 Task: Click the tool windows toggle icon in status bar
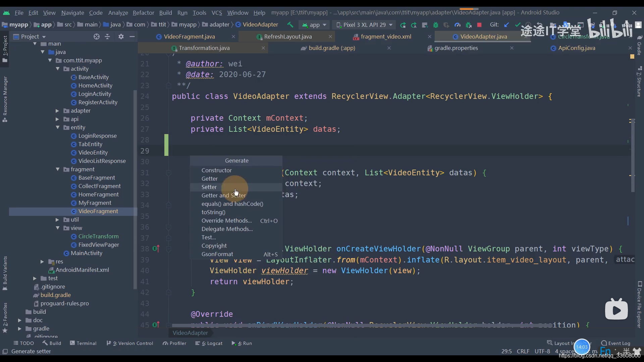click(5, 351)
